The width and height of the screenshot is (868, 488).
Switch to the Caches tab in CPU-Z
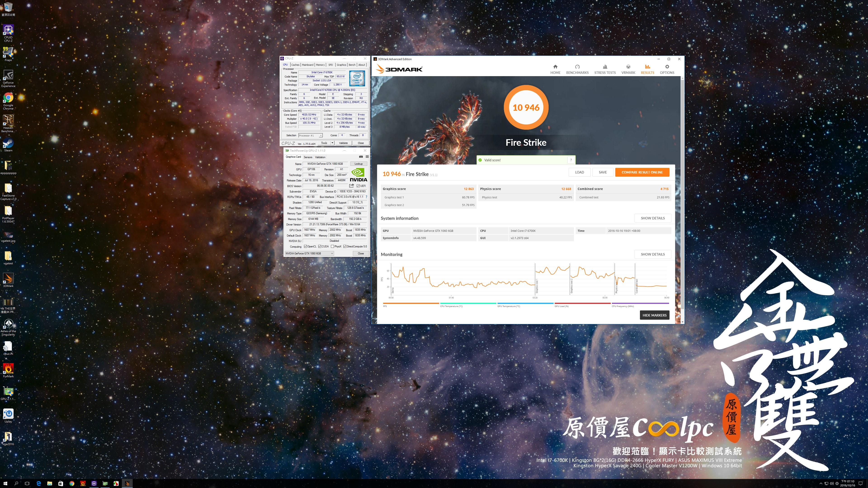tap(295, 65)
